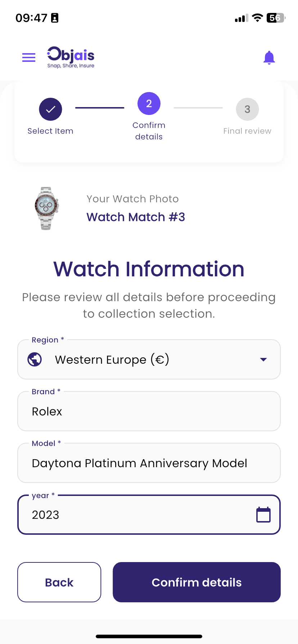298x644 pixels.
Task: Open the year calendar picker icon
Action: (x=263, y=515)
